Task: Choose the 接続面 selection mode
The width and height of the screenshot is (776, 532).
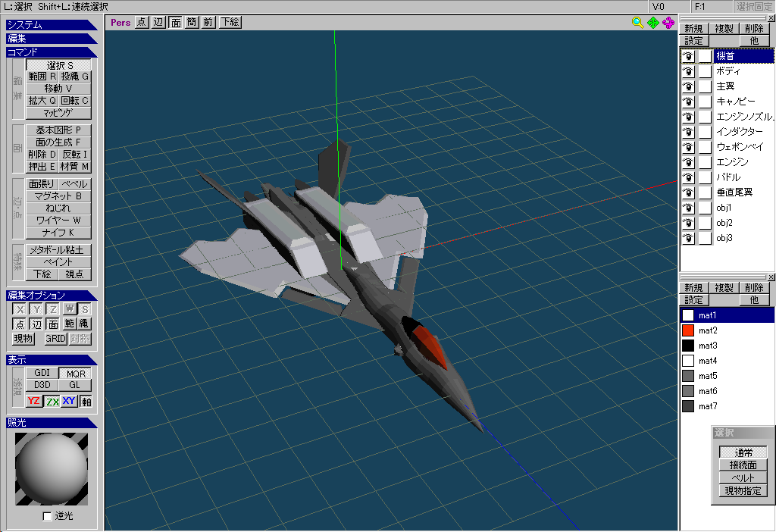Action: point(743,465)
